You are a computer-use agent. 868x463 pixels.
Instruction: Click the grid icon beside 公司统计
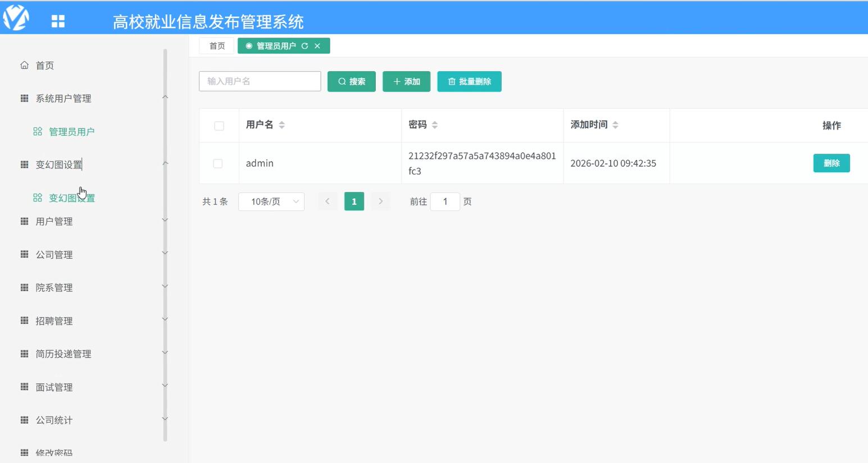[x=24, y=420]
